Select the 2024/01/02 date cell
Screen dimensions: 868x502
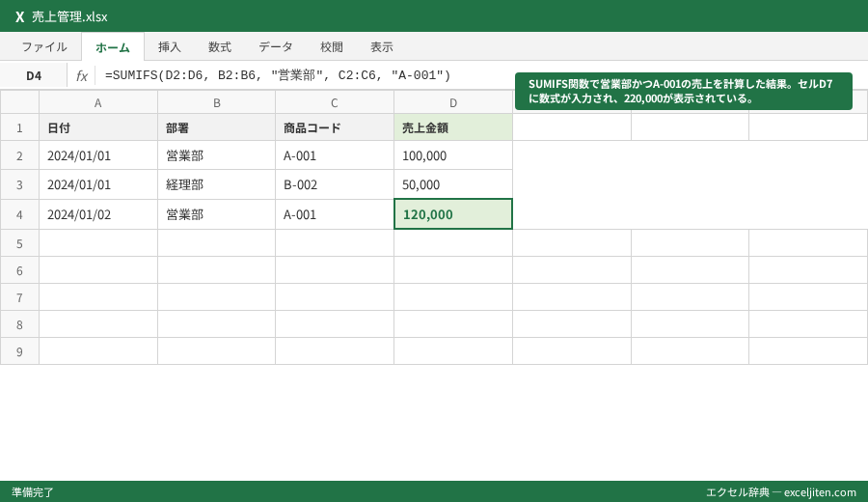(98, 214)
